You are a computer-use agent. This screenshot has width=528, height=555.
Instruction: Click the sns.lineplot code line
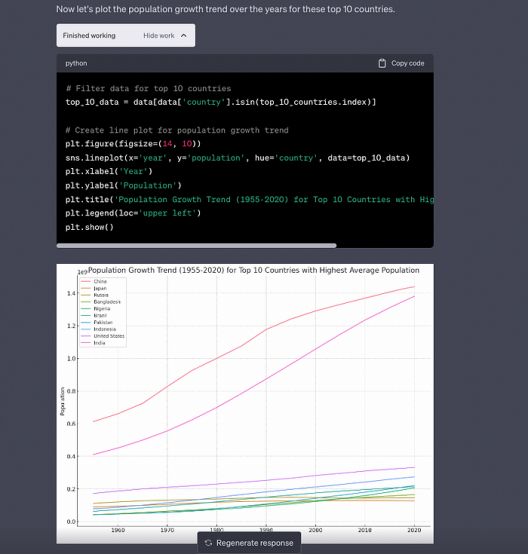click(x=237, y=158)
